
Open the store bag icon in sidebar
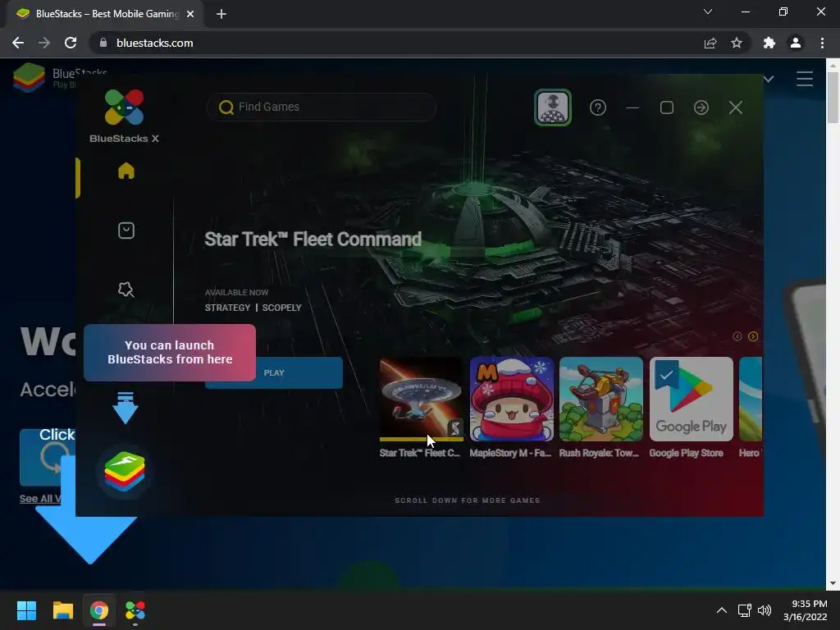point(126,231)
